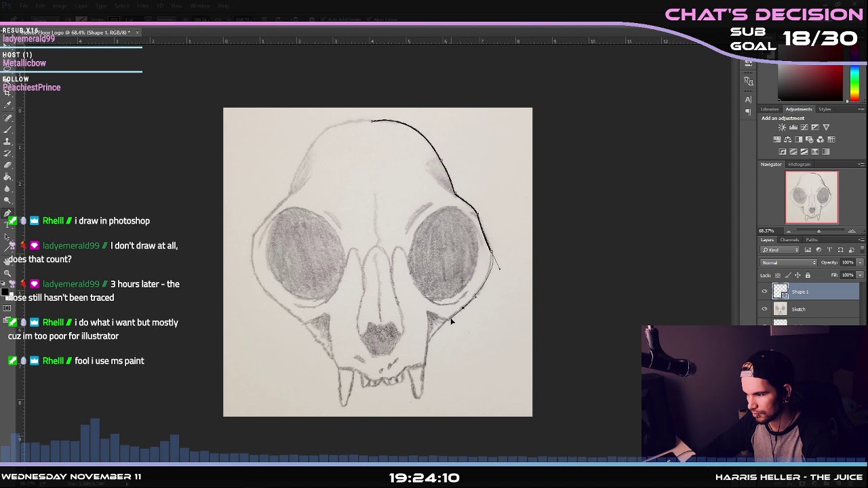Click the Navigator zoom out mountains icon

coord(788,231)
